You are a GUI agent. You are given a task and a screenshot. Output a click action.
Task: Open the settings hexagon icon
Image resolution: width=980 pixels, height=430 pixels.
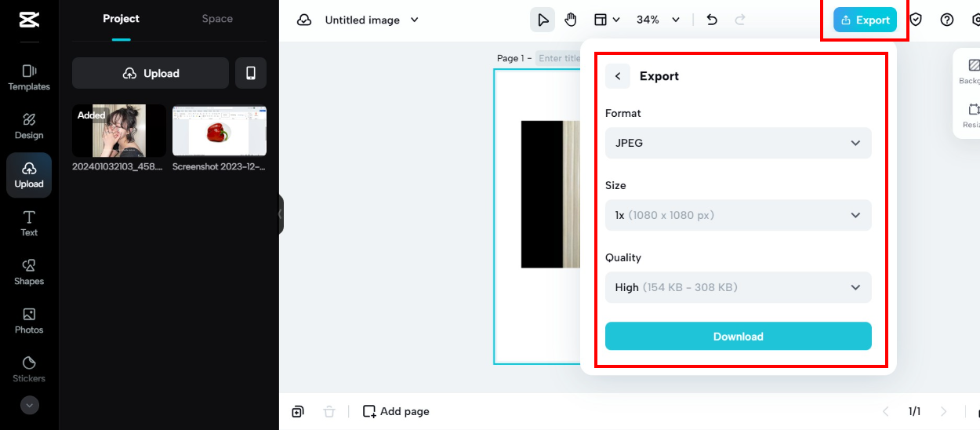click(975, 20)
